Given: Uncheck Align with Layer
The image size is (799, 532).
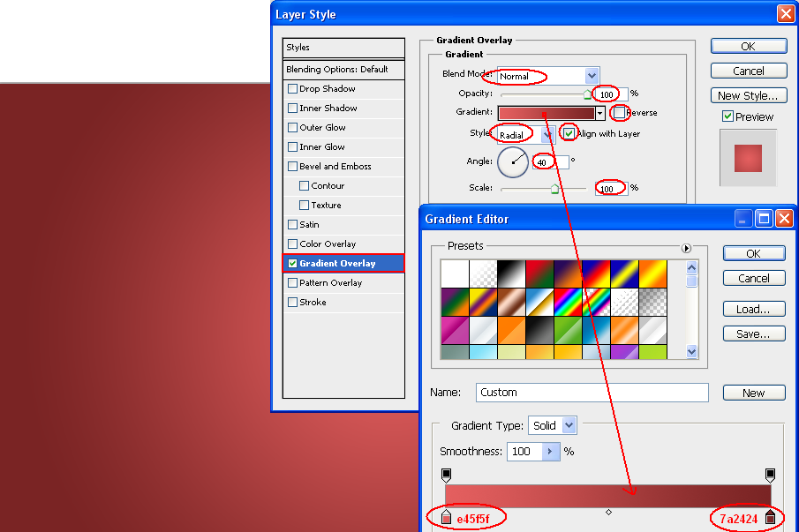Looking at the screenshot, I should click(x=569, y=133).
